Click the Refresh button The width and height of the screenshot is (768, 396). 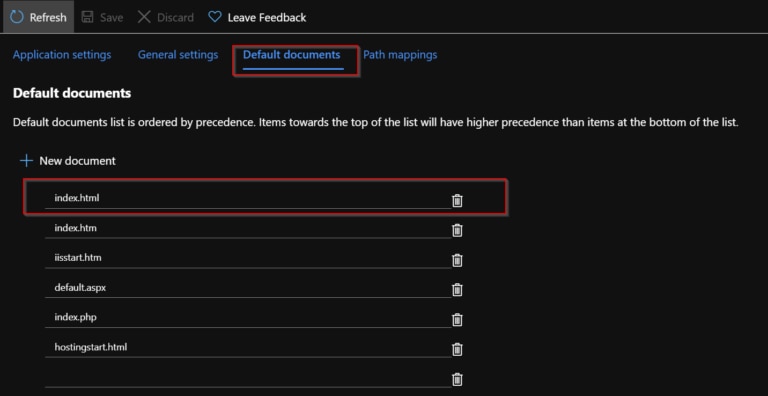pyautogui.click(x=38, y=17)
